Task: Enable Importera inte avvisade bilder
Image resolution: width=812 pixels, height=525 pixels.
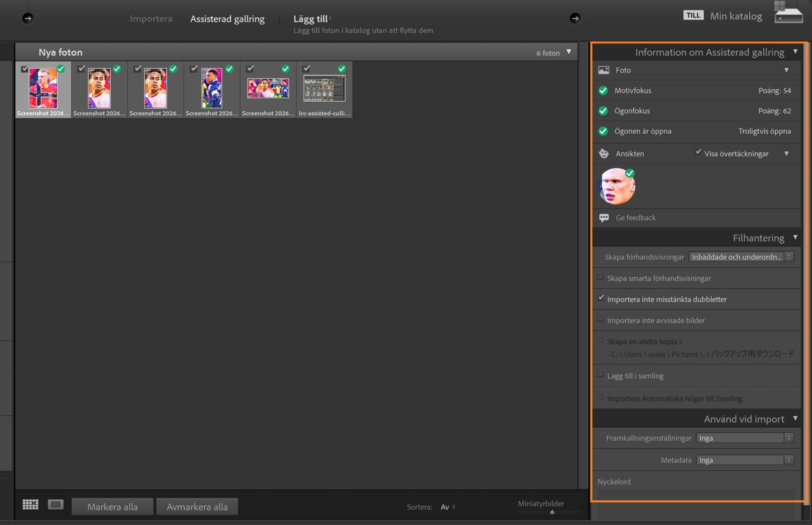Action: tap(601, 319)
